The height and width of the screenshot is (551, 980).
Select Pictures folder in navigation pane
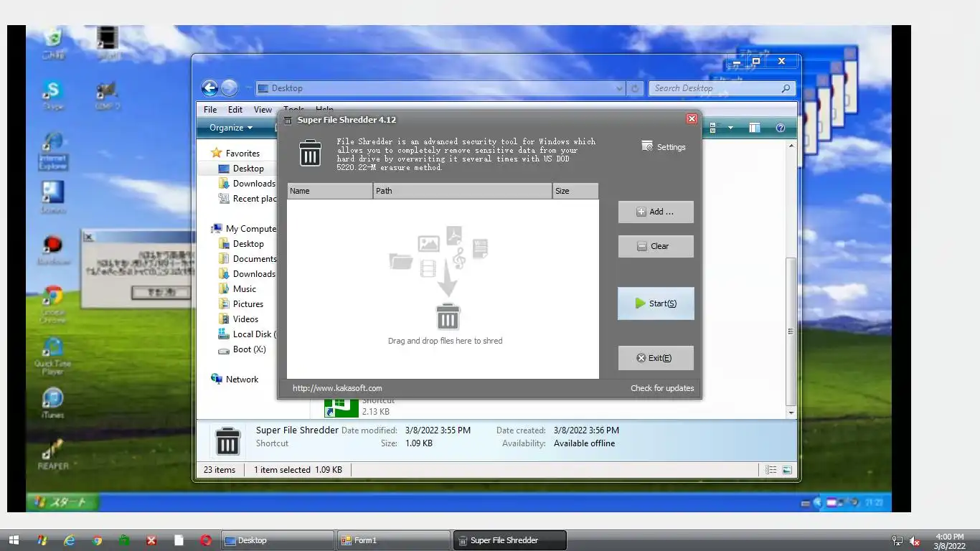pos(240,304)
